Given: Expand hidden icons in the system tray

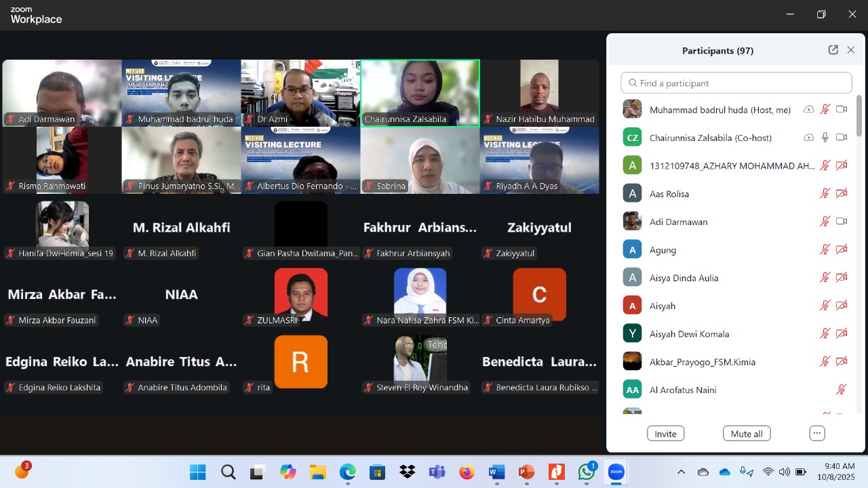Looking at the screenshot, I should tap(681, 471).
